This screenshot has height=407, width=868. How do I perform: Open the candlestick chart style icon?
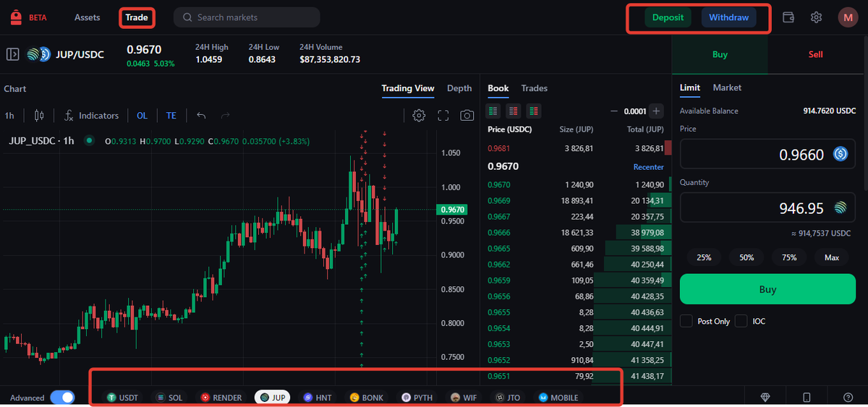39,115
